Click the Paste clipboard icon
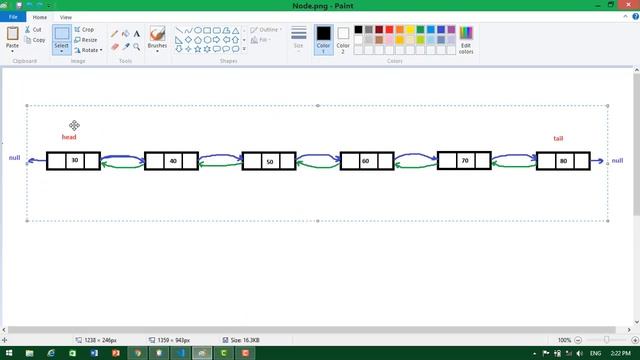 12,34
